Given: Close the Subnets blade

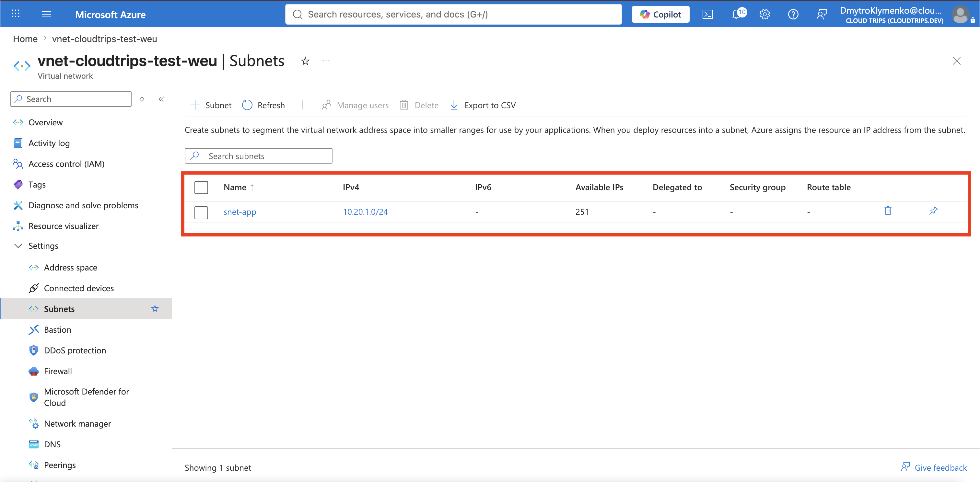Looking at the screenshot, I should click(x=956, y=61).
